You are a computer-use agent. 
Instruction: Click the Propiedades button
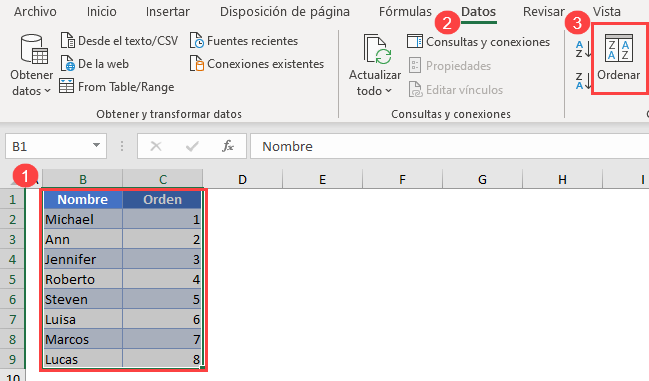[449, 66]
